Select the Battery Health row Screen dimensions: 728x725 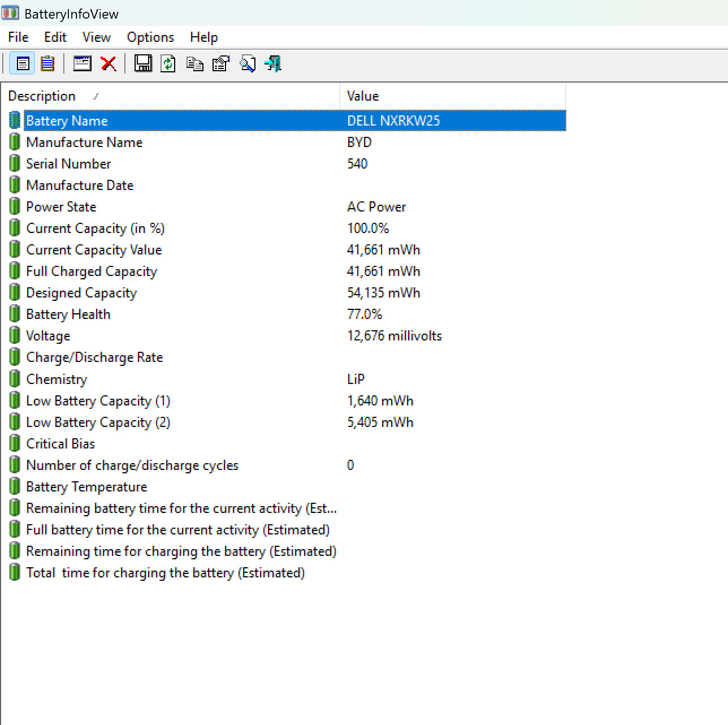point(287,314)
